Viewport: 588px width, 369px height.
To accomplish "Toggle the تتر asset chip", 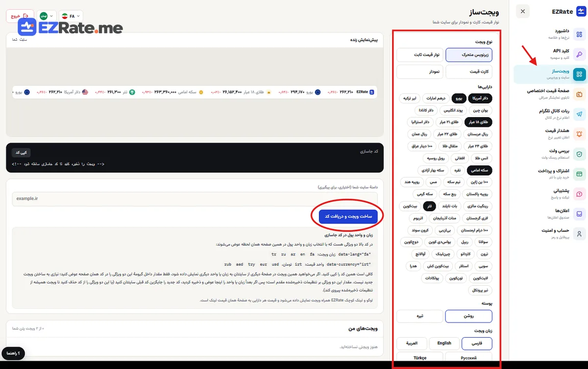I will pyautogui.click(x=429, y=206).
